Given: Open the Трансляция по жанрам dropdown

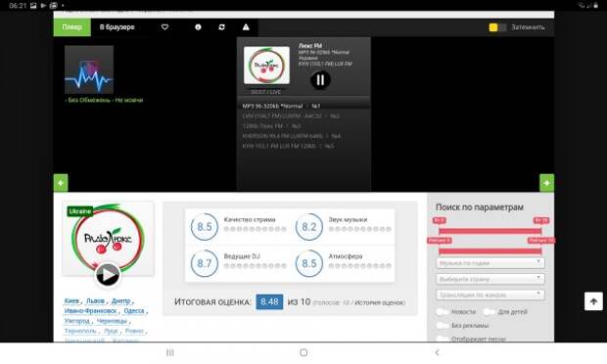Looking at the screenshot, I should [490, 295].
